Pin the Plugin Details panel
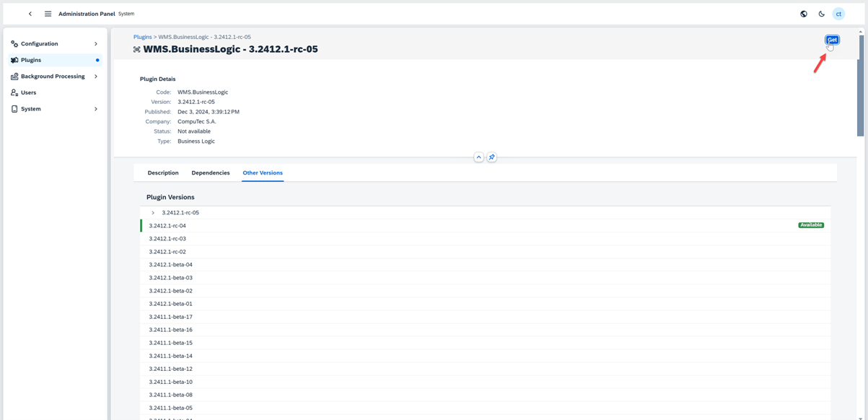This screenshot has width=868, height=420. 492,157
